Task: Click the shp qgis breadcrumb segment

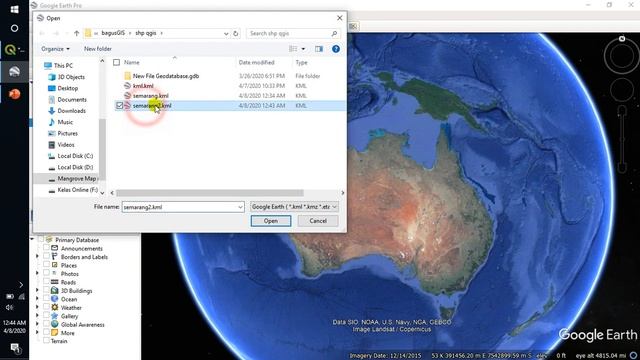Action: click(x=146, y=33)
